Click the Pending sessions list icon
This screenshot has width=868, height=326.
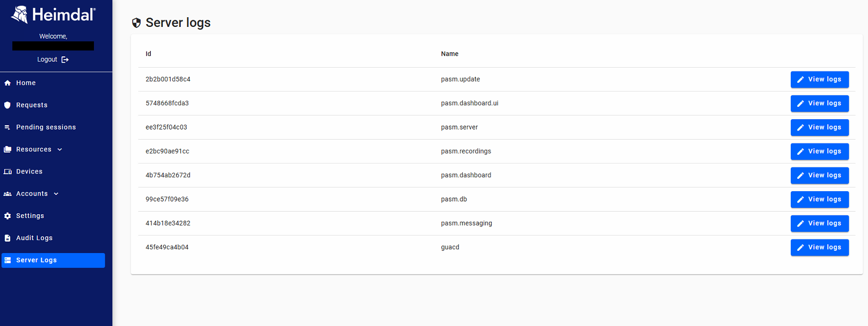[8, 127]
